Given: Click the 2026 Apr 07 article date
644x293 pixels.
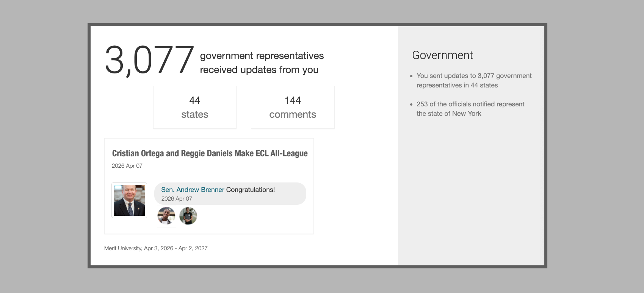Looking at the screenshot, I should [x=127, y=165].
